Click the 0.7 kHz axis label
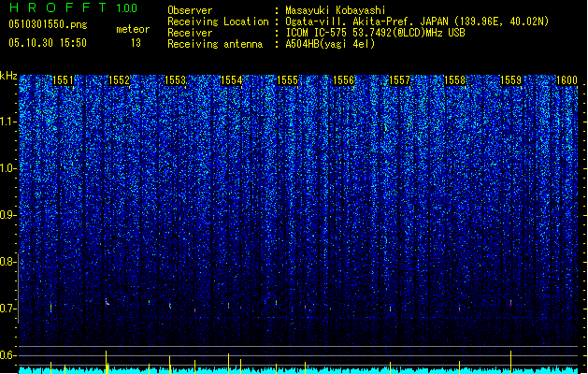The image size is (588, 374). (x=7, y=309)
